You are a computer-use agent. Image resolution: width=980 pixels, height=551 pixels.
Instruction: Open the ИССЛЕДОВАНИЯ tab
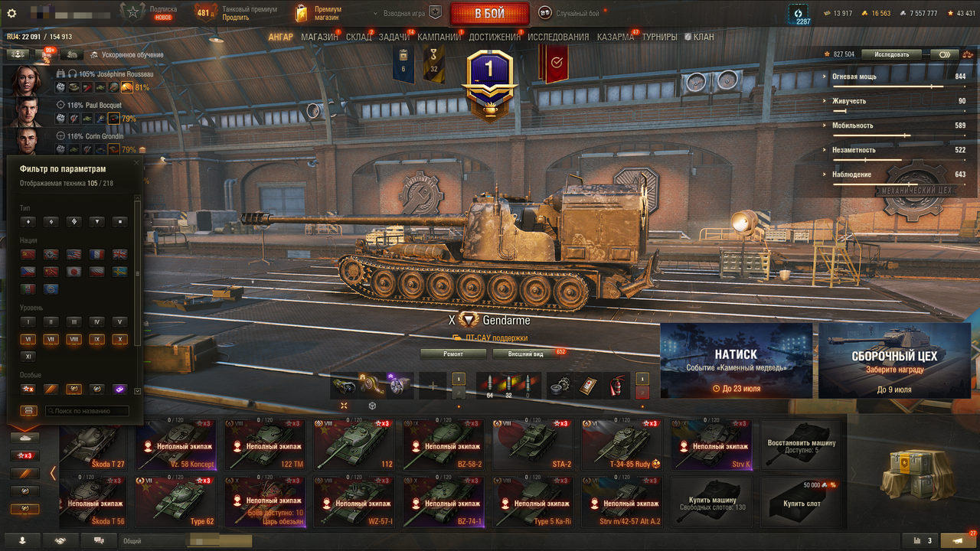point(558,37)
